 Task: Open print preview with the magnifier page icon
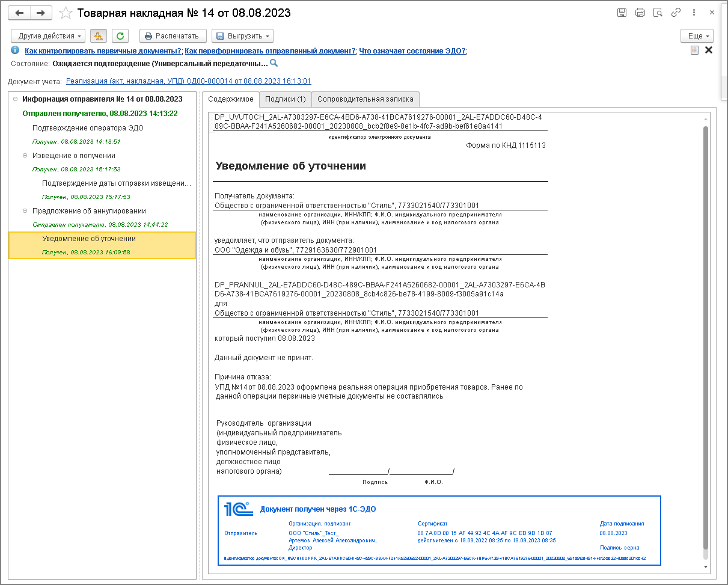pyautogui.click(x=658, y=13)
